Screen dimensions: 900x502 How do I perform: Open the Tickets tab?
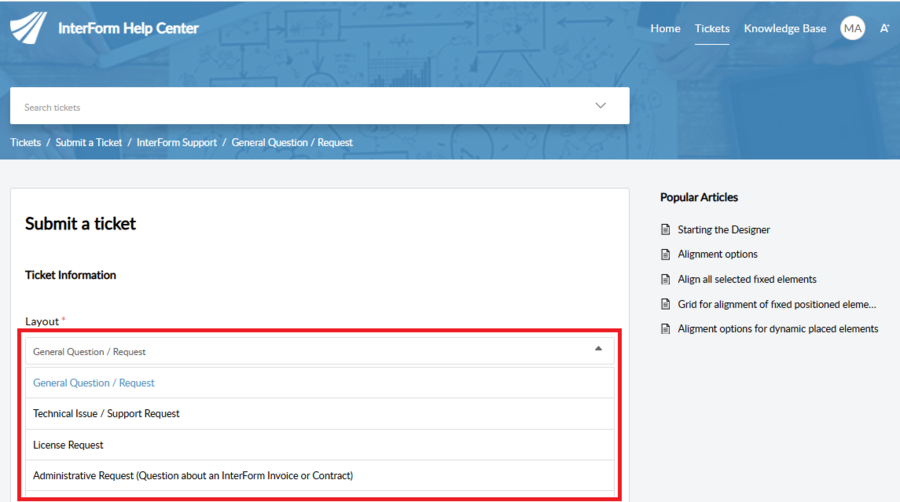pos(712,28)
